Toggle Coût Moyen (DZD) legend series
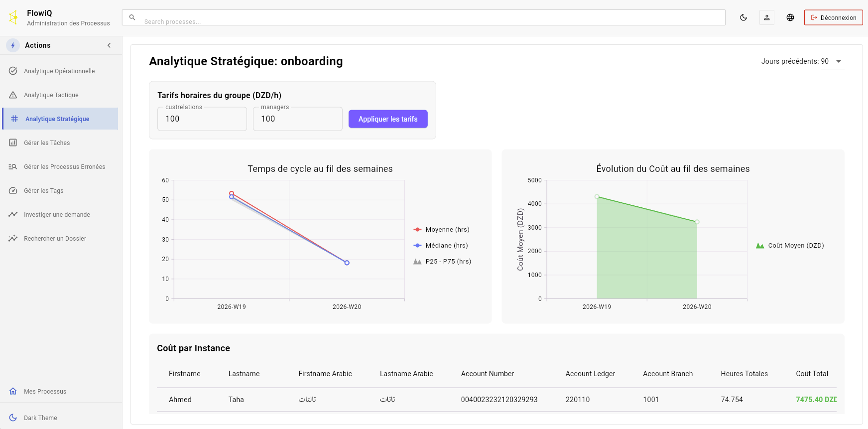The width and height of the screenshot is (868, 429). point(790,246)
